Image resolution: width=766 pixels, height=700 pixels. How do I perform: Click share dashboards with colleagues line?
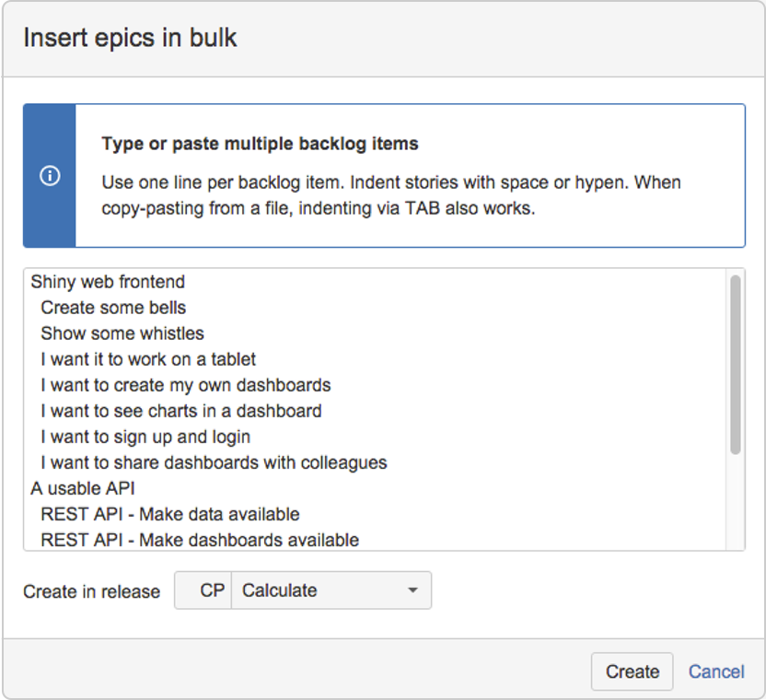(214, 463)
